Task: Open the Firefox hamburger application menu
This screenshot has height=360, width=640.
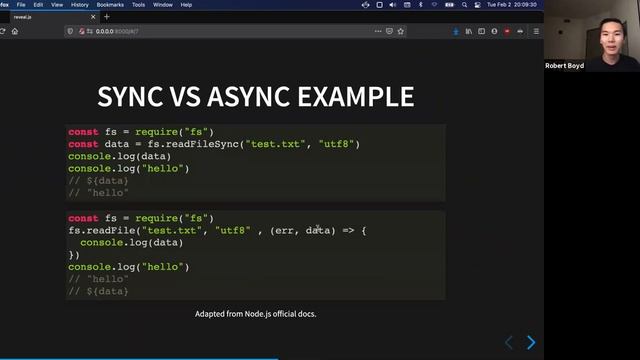Action: click(x=536, y=31)
